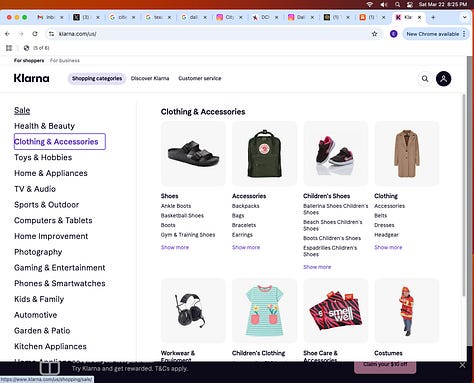Select Phones & Smartwatches category
The width and height of the screenshot is (474, 383).
60,283
